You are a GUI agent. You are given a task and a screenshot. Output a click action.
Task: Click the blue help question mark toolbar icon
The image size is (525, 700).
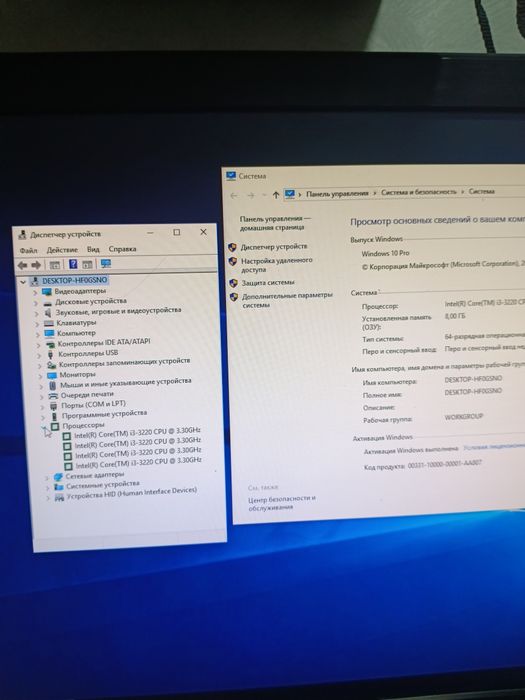click(x=73, y=264)
